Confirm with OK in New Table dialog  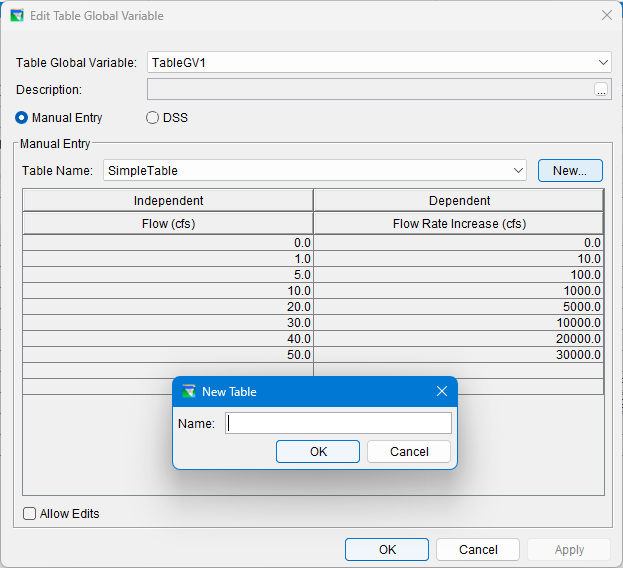318,451
